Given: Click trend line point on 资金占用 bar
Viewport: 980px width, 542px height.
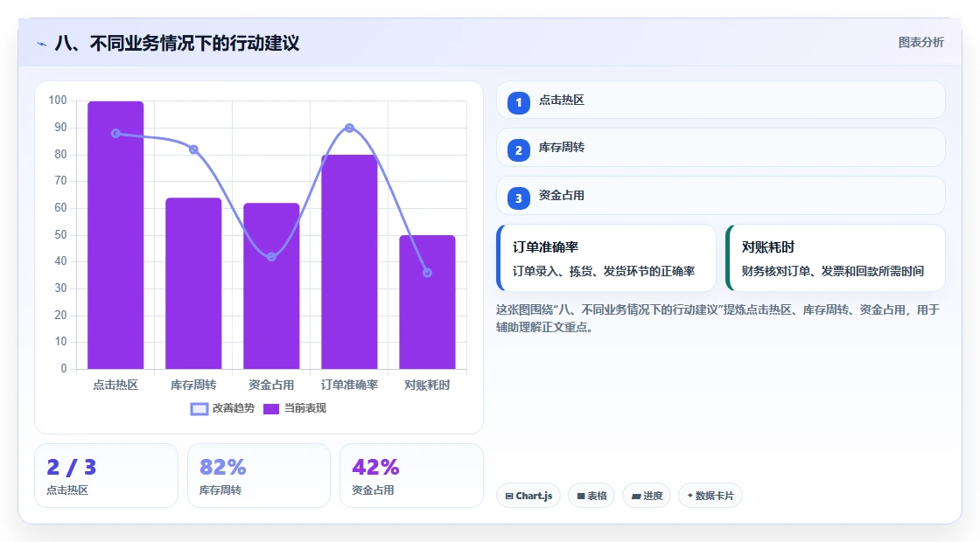Looking at the screenshot, I should point(271,257).
